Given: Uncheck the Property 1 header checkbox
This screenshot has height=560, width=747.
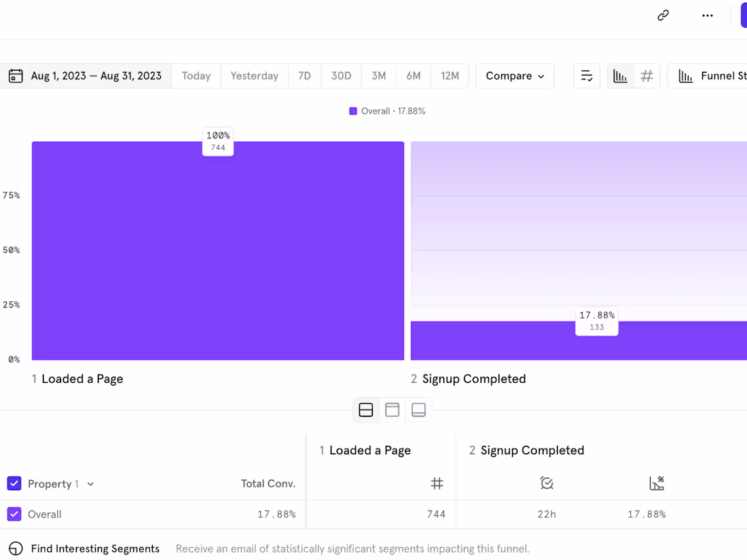Looking at the screenshot, I should pyautogui.click(x=14, y=483).
